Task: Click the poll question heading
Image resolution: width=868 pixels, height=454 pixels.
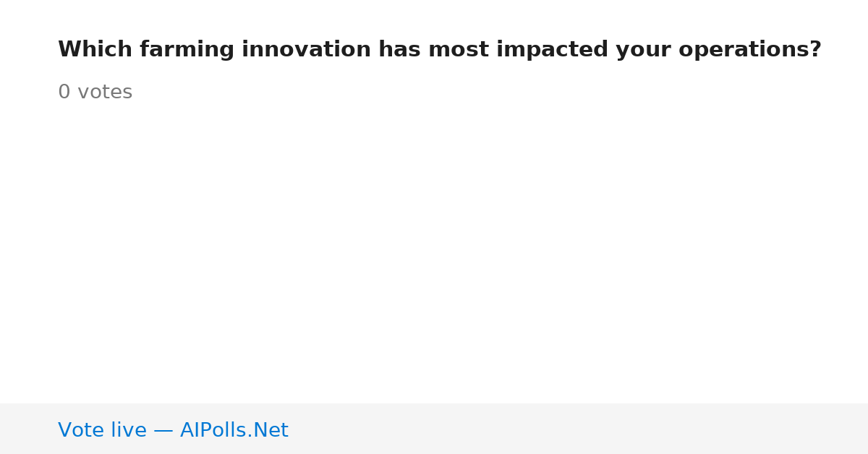Action: [440, 50]
